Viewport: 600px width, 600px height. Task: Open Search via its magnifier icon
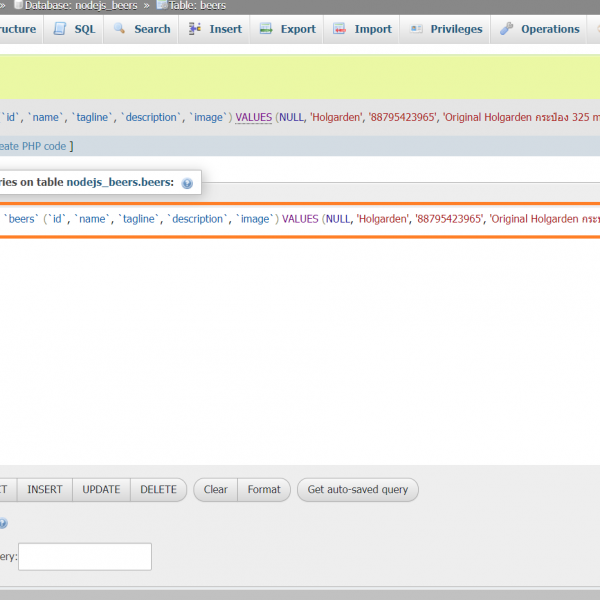(x=120, y=29)
